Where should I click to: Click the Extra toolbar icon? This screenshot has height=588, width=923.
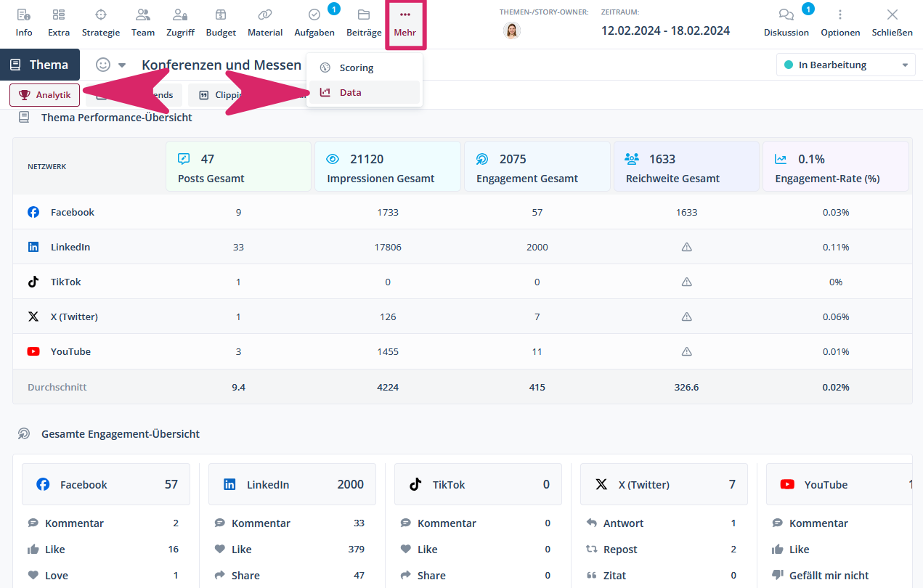(x=59, y=23)
